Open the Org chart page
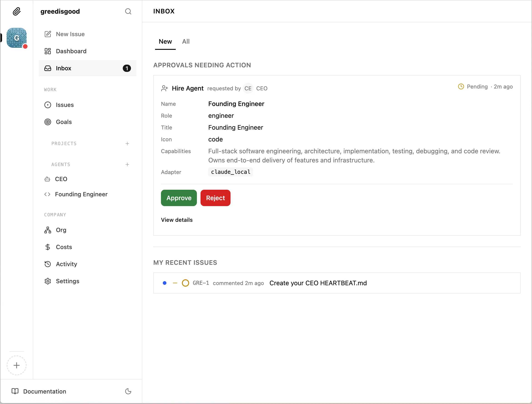 61,230
